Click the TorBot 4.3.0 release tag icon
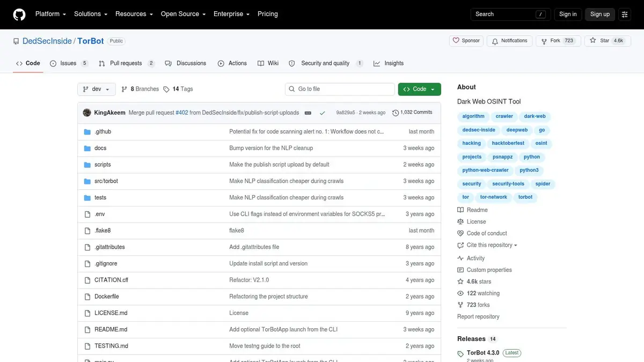644x362 pixels. point(460,354)
